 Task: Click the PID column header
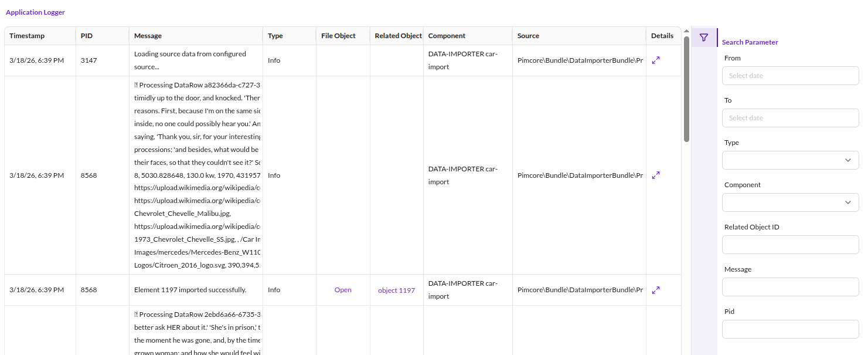click(x=103, y=36)
